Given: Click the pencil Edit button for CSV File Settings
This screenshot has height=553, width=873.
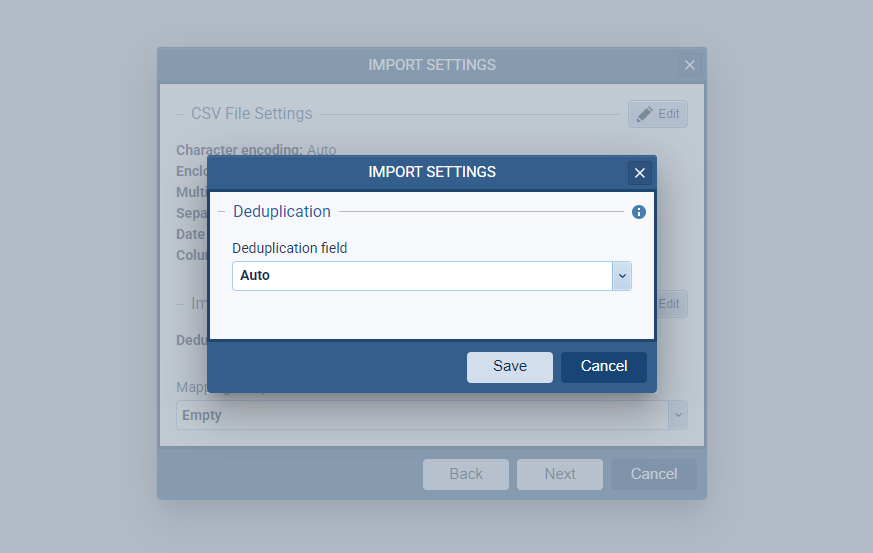Looking at the screenshot, I should [657, 114].
